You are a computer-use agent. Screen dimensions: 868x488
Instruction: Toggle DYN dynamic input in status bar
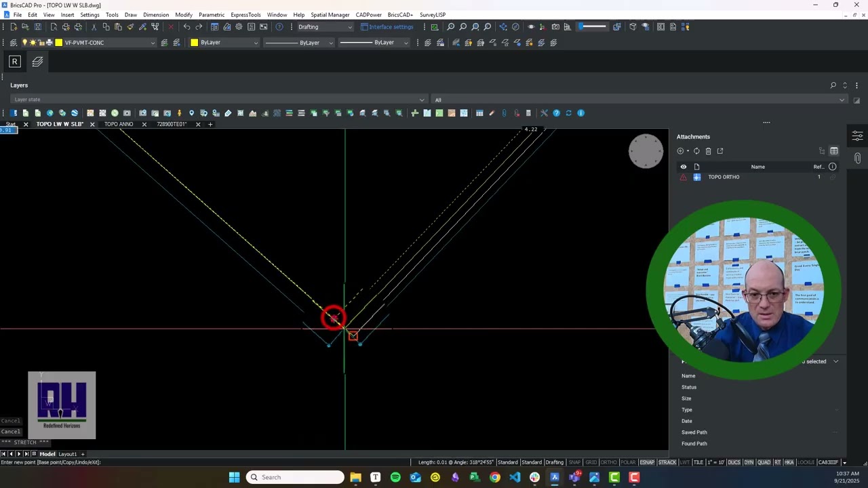(x=749, y=462)
